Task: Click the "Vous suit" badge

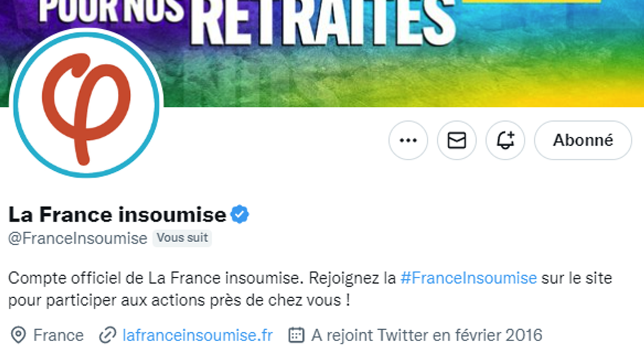Action: click(x=182, y=238)
